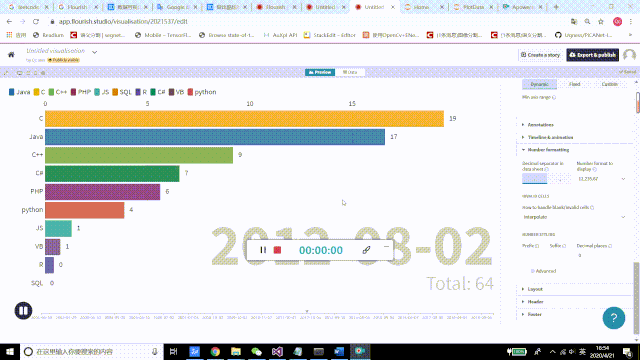Toggle the Advanced number styling option

click(543, 271)
